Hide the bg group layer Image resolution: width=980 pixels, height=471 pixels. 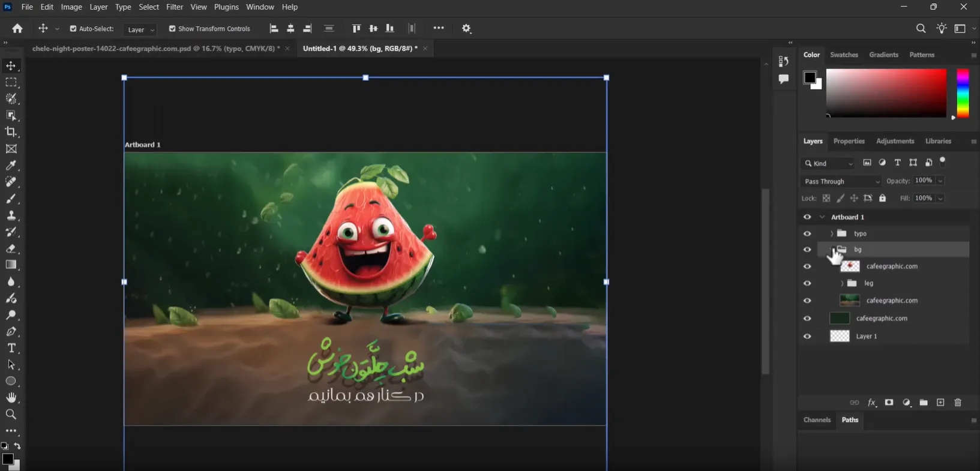[807, 250]
